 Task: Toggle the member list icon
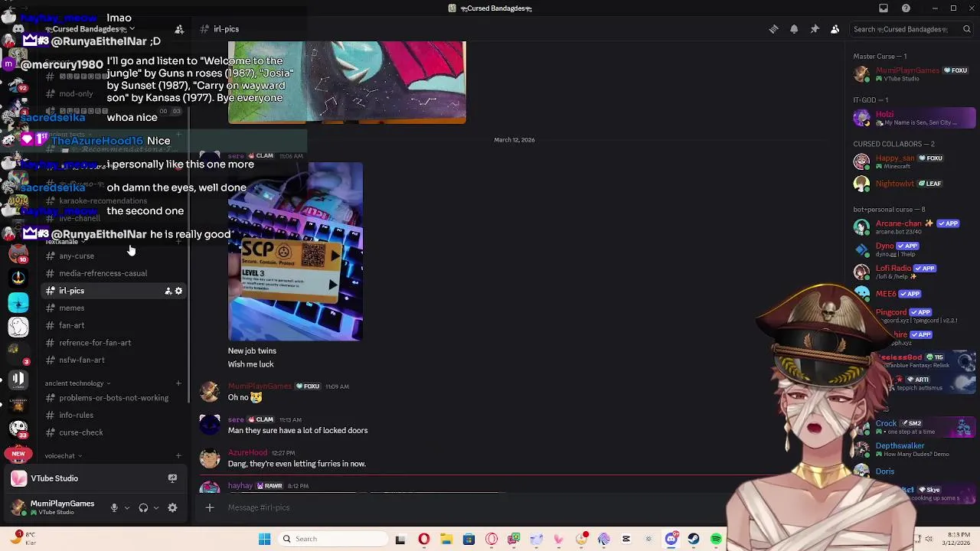[x=835, y=29]
